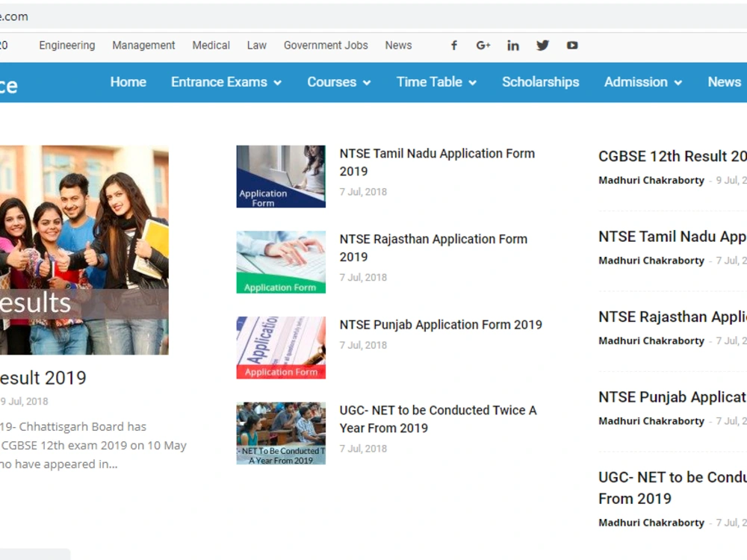This screenshot has height=560, width=747.
Task: Click 7 Jul, 2018 under NTSE Rajasthan
Action: point(363,278)
